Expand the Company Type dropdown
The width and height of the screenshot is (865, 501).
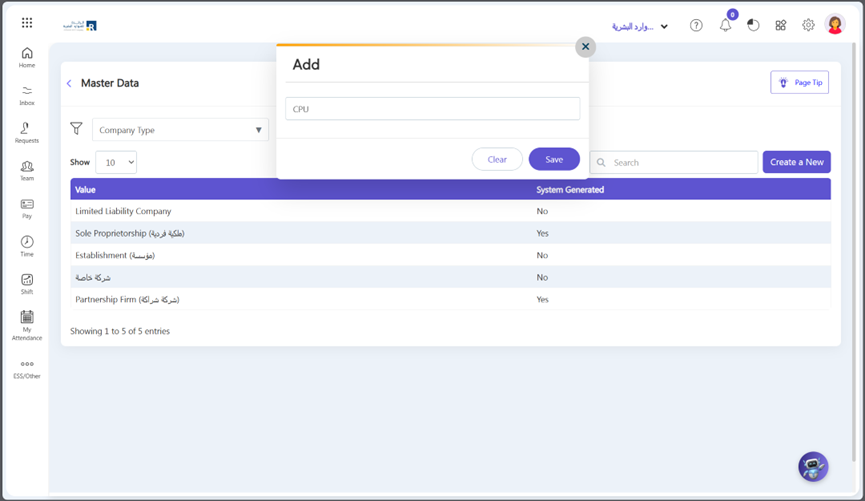[x=180, y=130]
